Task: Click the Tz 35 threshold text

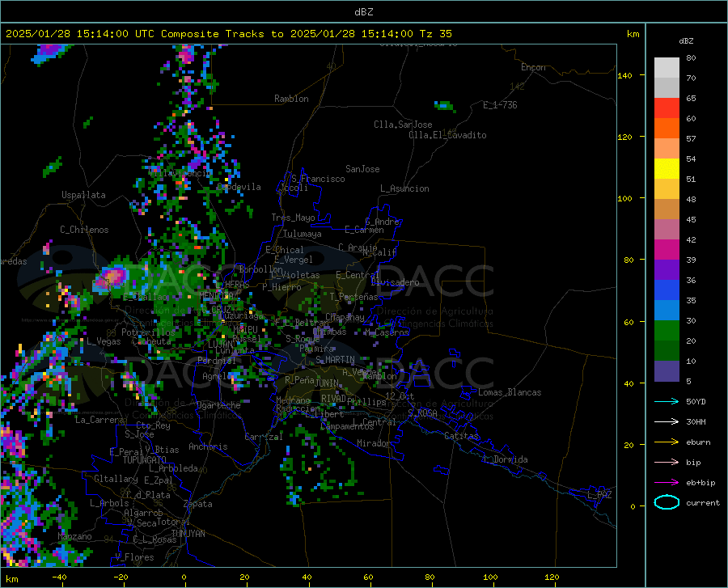Action: [436, 34]
